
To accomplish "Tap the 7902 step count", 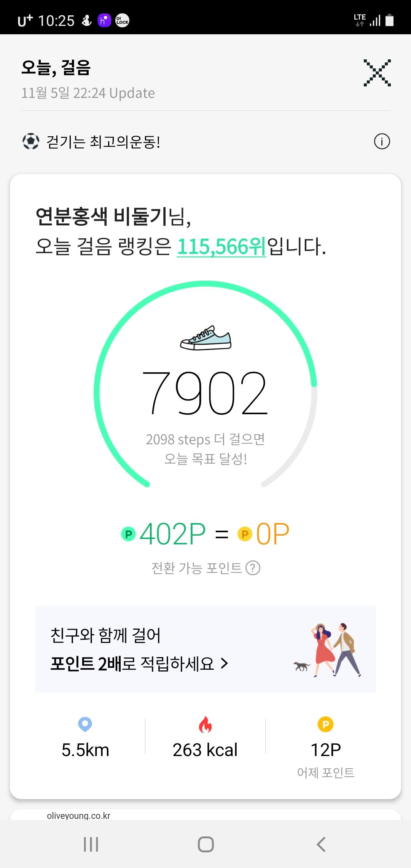I will click(205, 393).
